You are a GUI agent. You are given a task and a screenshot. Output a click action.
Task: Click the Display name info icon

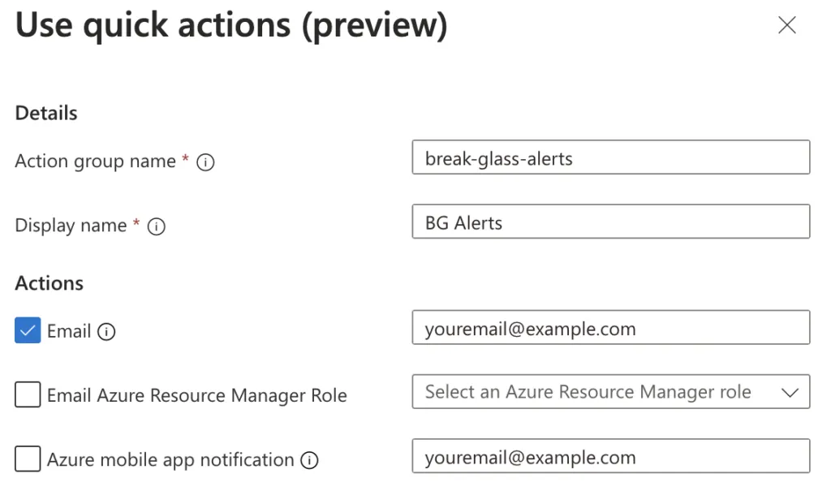point(156,226)
